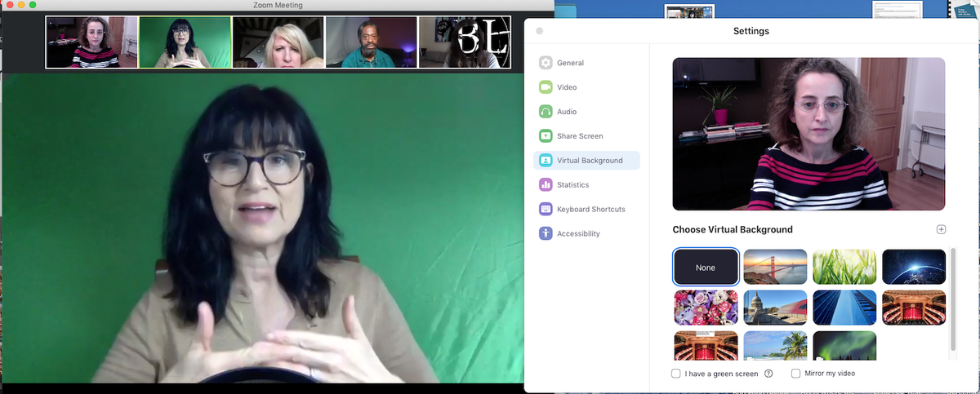Open green screen help question mark

coord(768,374)
